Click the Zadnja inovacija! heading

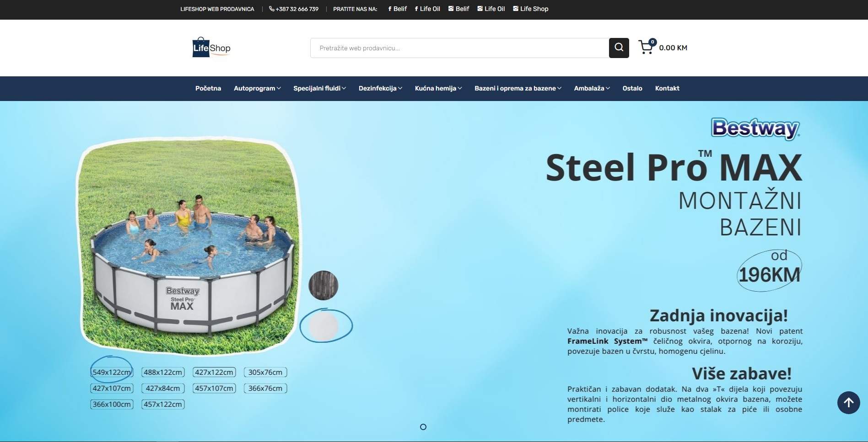[718, 315]
